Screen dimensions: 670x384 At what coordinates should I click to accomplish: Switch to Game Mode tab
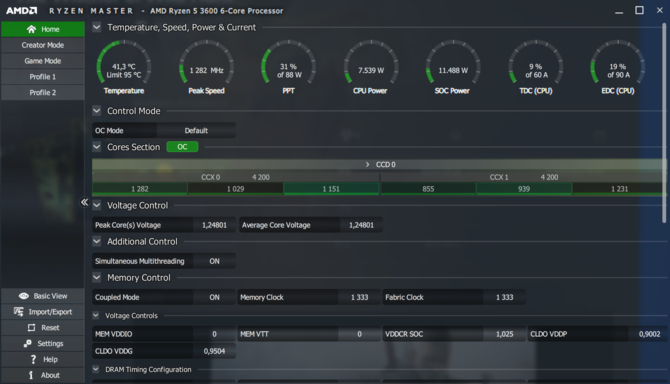tap(43, 61)
